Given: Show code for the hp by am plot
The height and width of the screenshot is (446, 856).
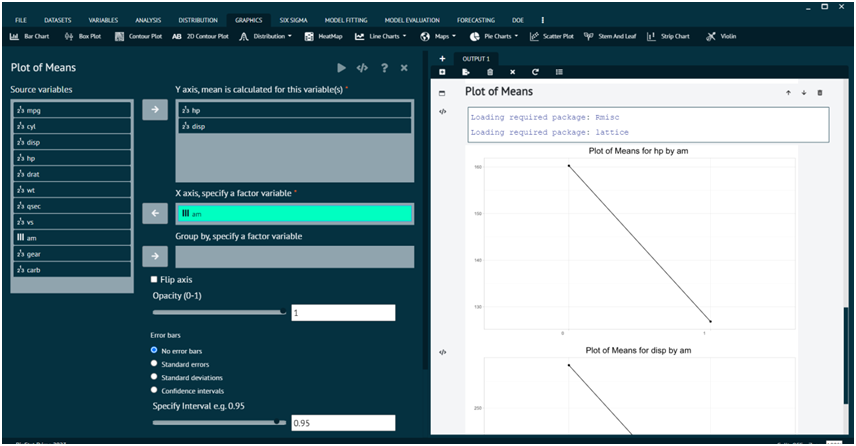Looking at the screenshot, I should 443,111.
